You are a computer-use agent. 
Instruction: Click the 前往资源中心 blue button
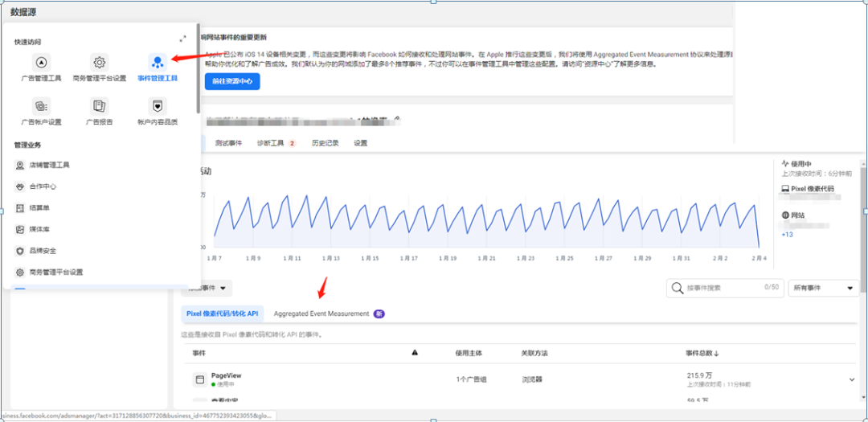(x=232, y=81)
